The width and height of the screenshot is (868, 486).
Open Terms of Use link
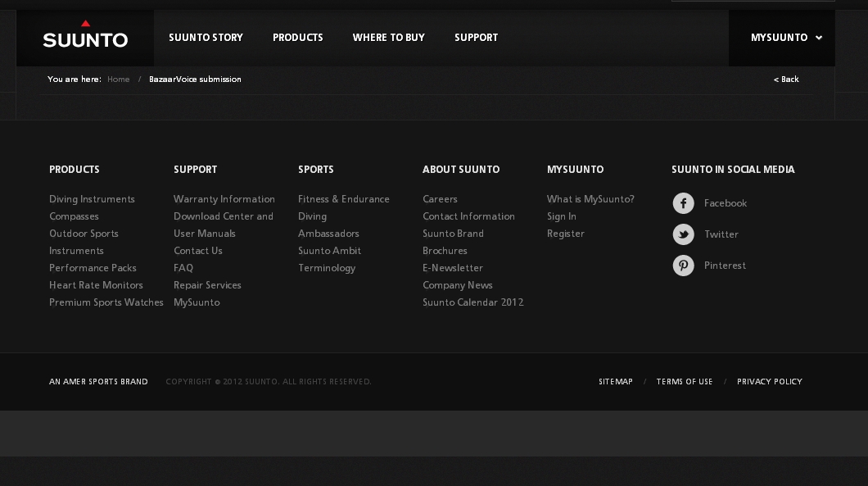pos(685,382)
